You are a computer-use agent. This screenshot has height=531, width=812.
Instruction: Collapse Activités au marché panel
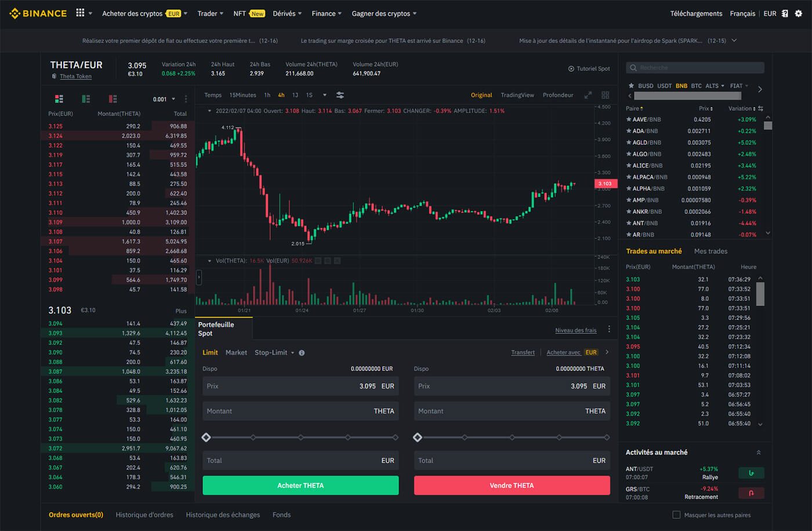pos(759,452)
